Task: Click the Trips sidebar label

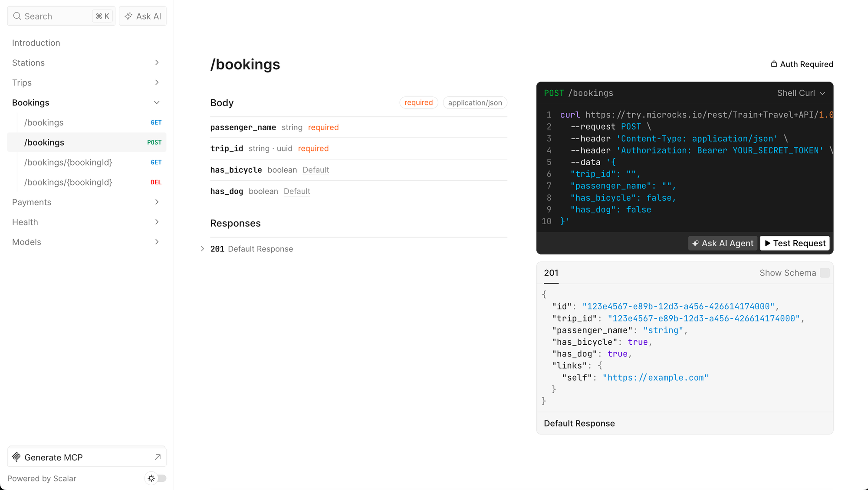Action: click(22, 83)
